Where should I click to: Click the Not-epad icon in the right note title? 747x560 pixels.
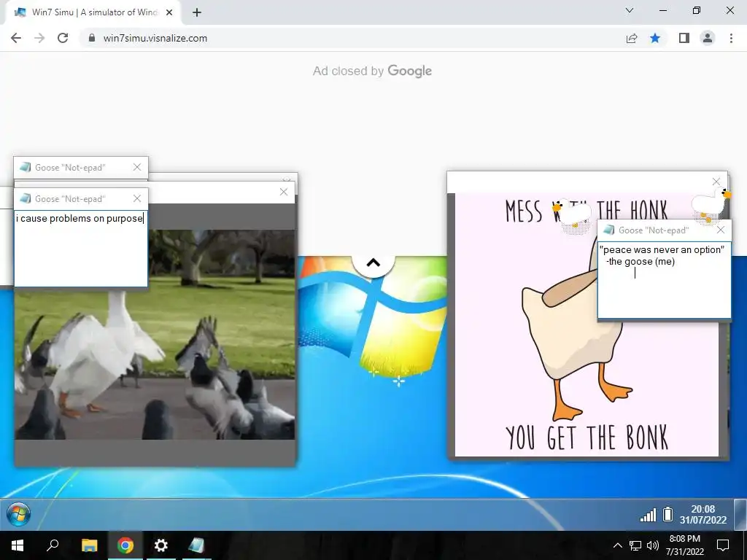point(609,230)
